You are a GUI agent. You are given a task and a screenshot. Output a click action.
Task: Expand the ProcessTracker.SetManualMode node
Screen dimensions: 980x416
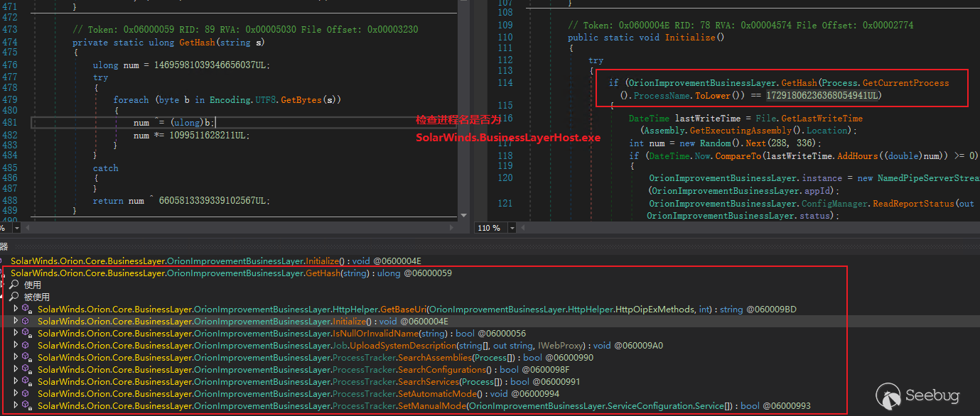pyautogui.click(x=16, y=406)
